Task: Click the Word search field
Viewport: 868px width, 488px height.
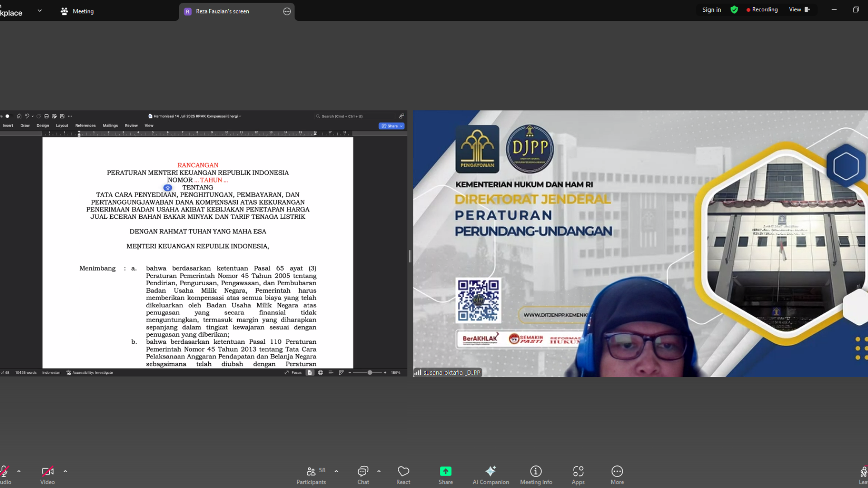Action: click(355, 116)
